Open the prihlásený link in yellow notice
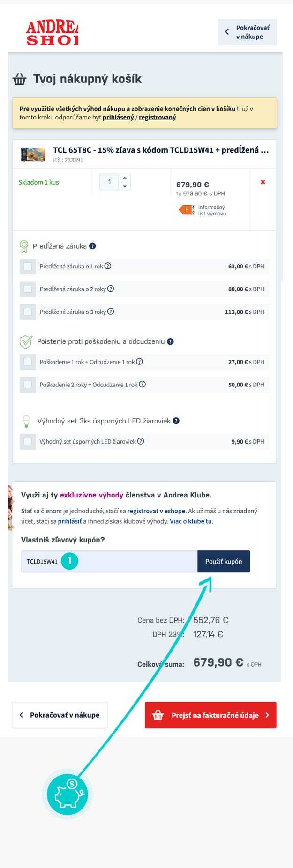Screen dimensions: 293x868 point(118,117)
